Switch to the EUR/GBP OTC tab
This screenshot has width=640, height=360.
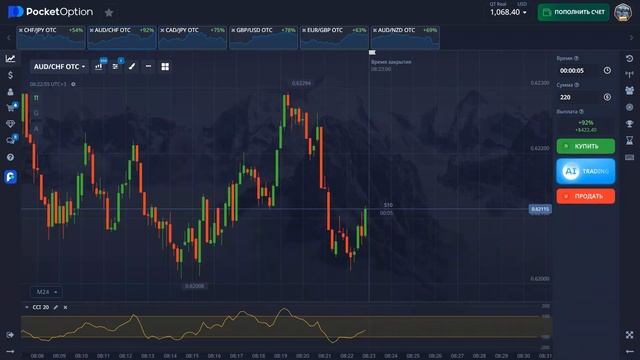coord(334,37)
